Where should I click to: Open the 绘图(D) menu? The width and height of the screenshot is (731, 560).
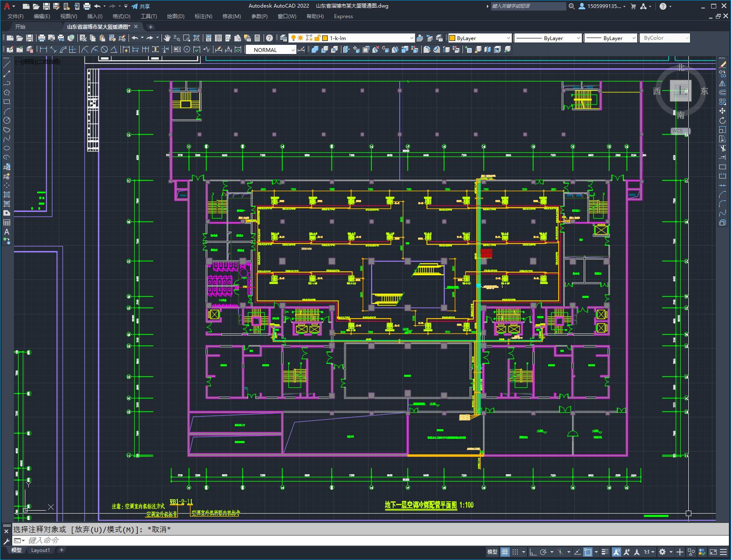(x=176, y=16)
